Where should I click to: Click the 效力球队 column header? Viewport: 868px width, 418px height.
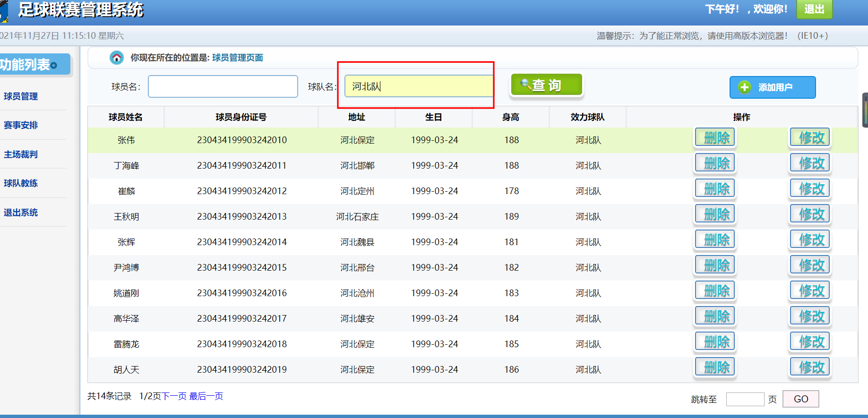click(x=588, y=117)
